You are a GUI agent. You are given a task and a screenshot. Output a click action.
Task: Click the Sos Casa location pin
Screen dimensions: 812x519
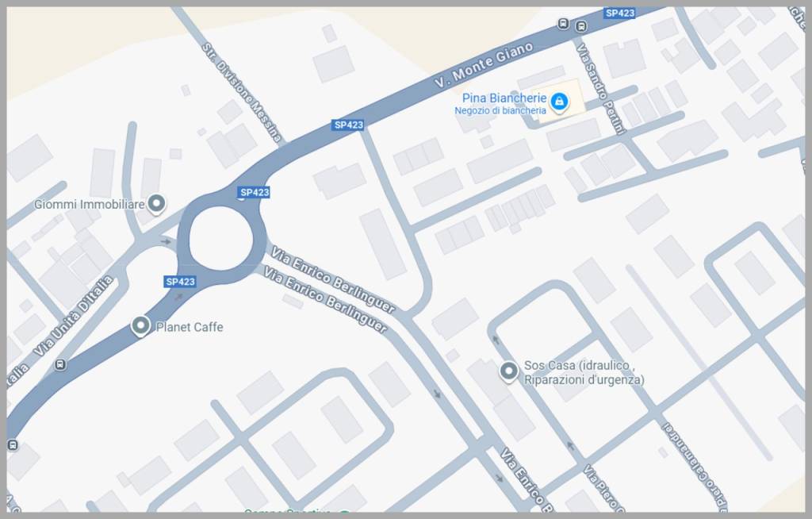coord(508,371)
